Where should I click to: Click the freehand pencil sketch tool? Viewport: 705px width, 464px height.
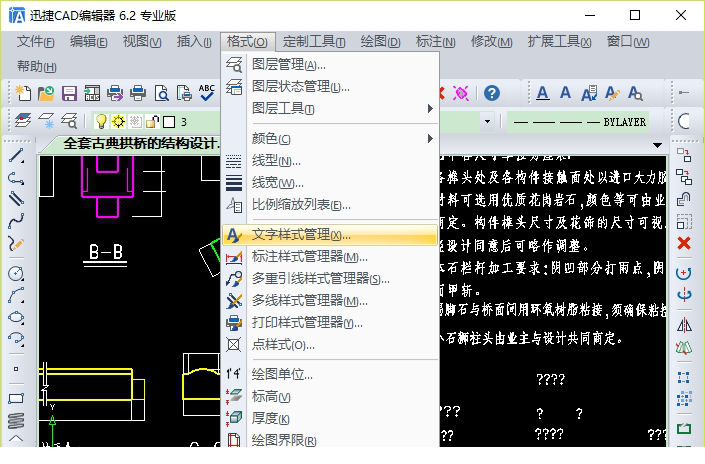16,244
